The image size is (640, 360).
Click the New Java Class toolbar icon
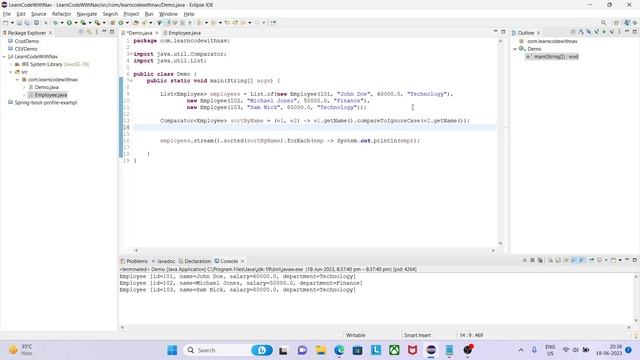tap(120, 23)
